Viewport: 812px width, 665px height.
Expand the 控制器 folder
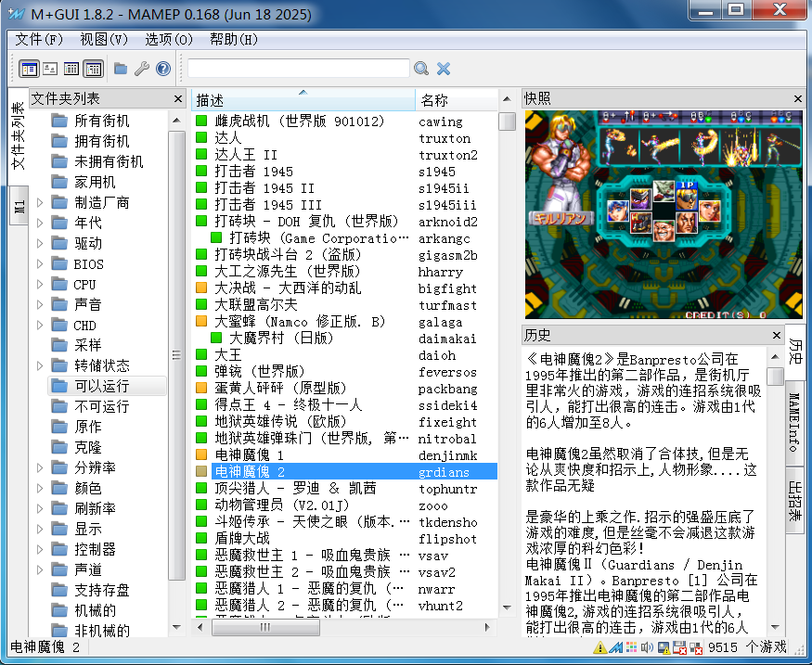(x=40, y=550)
